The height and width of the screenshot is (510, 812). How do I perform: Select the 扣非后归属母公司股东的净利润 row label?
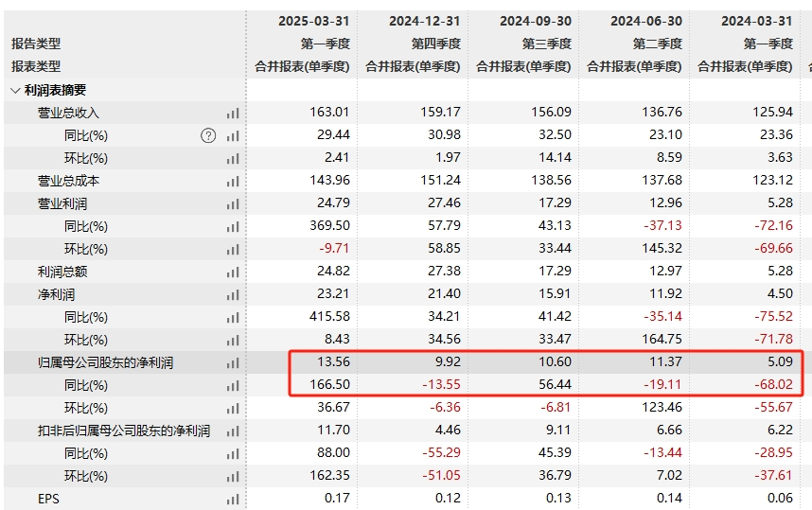124,431
